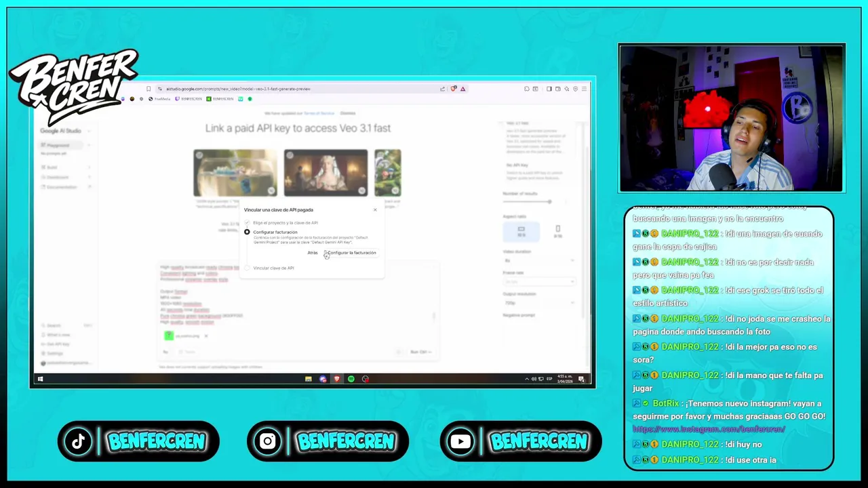Image resolution: width=868 pixels, height=488 pixels.
Task: Open the Windows notification center icon
Action: (581, 379)
